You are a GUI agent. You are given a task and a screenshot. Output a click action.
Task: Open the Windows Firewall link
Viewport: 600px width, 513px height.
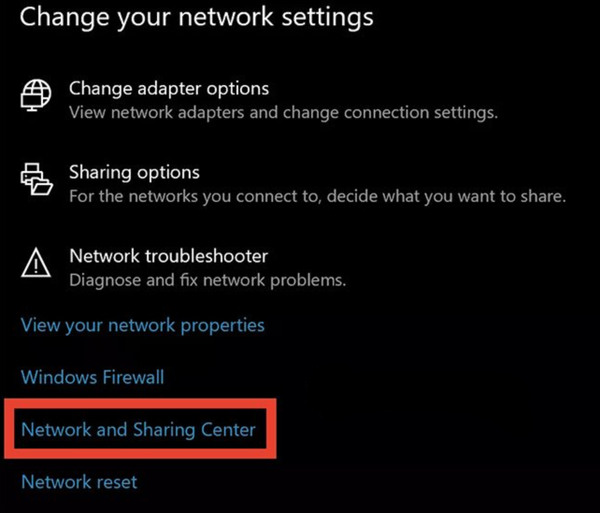(92, 377)
